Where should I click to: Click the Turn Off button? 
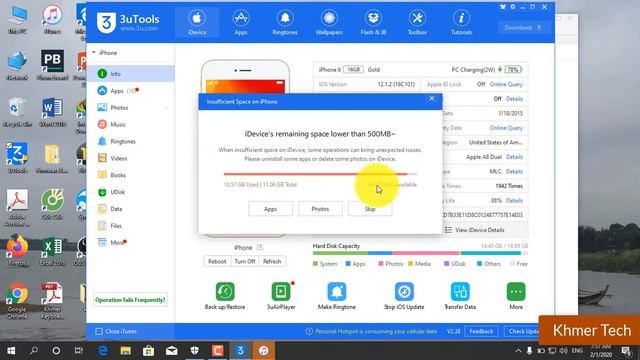coord(244,261)
